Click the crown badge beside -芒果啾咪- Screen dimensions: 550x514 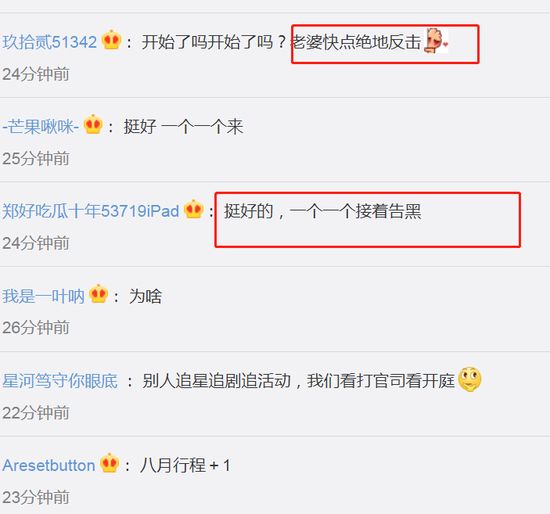point(93,124)
